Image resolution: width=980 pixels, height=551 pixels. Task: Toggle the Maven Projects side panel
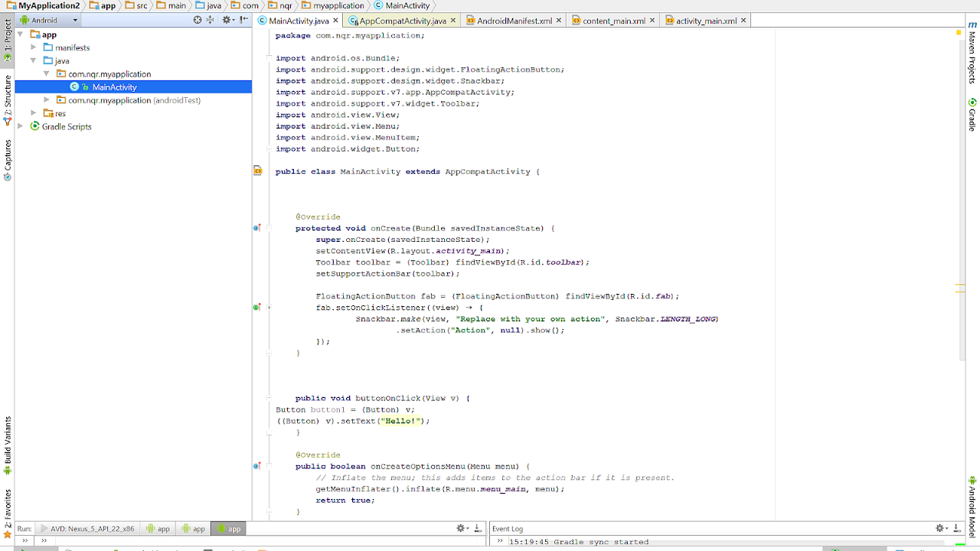(x=972, y=54)
